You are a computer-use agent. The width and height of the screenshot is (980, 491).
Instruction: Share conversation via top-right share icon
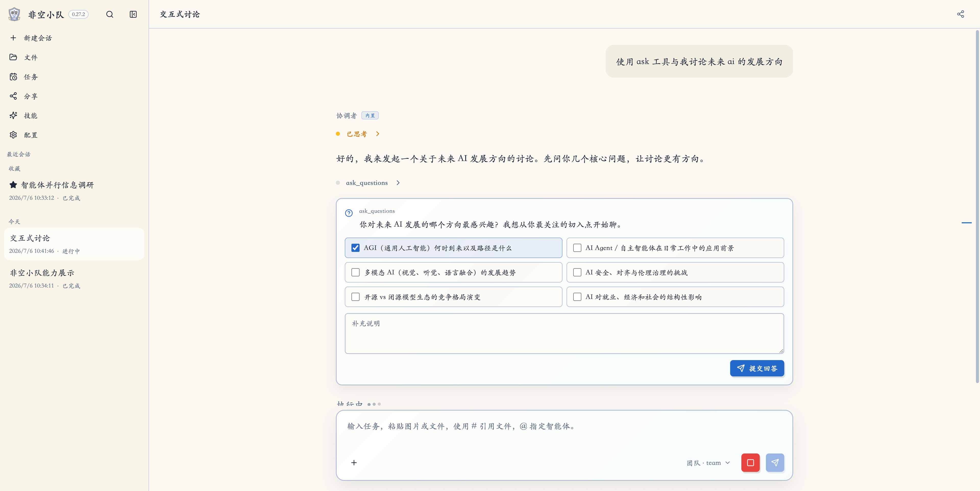tap(961, 14)
